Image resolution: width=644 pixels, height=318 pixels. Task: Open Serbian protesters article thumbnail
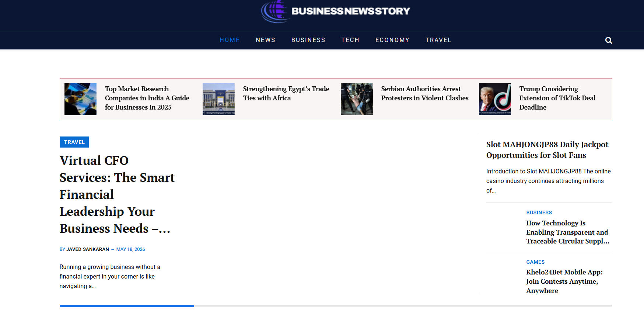(x=357, y=99)
